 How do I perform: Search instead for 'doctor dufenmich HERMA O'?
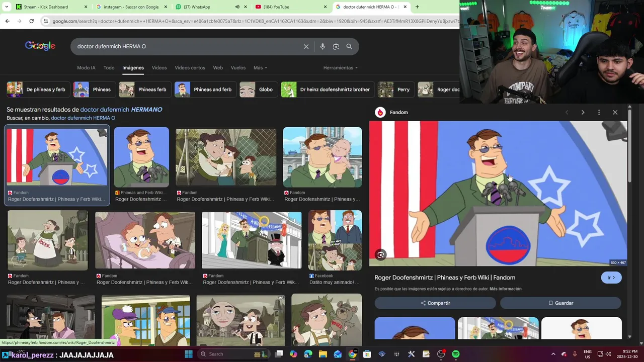[83, 118]
